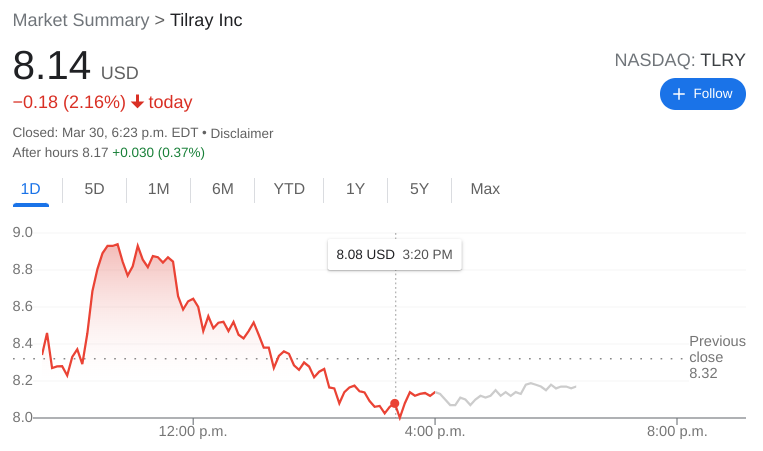Screen dimensions: 763x451
Task: Click the plus icon on Follow button
Action: [679, 94]
